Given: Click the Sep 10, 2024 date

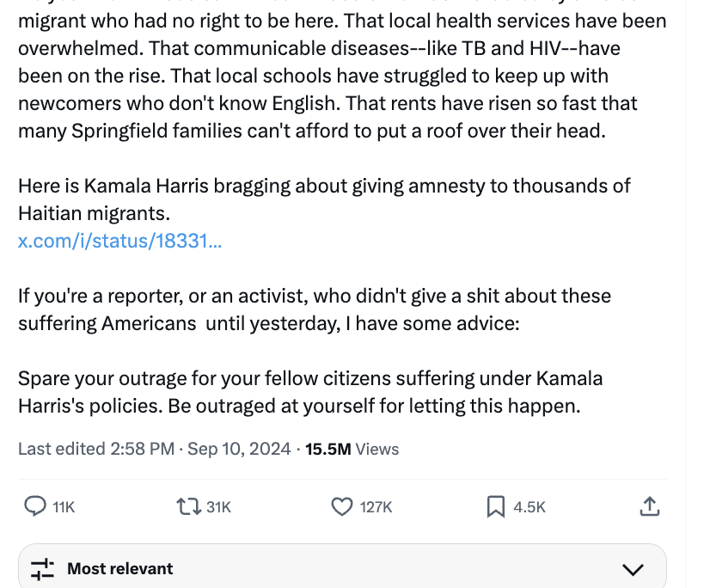Looking at the screenshot, I should pos(239,449).
